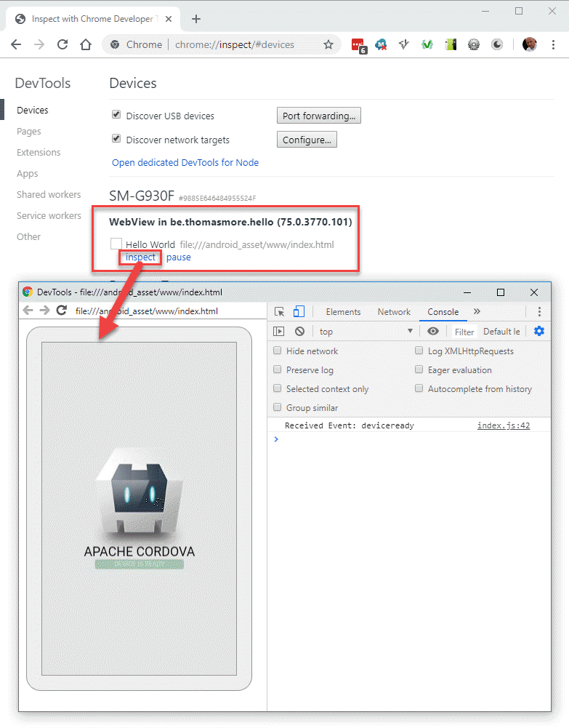The image size is (569, 728).
Task: Uncheck Discover USB devices
Action: [116, 115]
